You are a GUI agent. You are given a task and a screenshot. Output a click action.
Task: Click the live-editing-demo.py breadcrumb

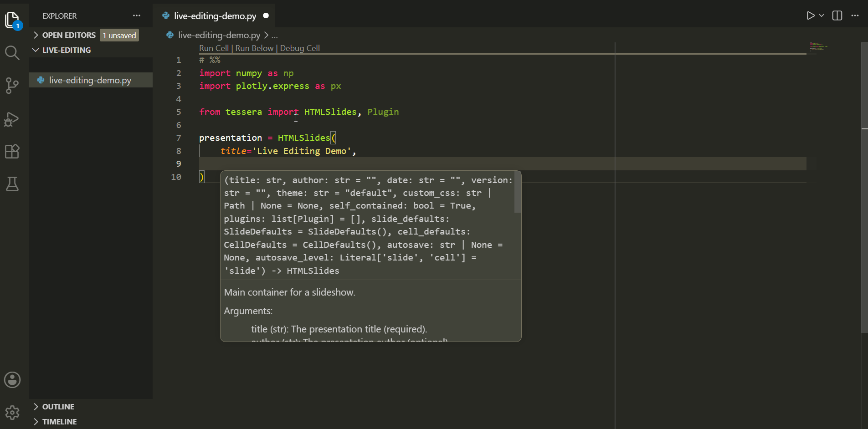click(219, 35)
